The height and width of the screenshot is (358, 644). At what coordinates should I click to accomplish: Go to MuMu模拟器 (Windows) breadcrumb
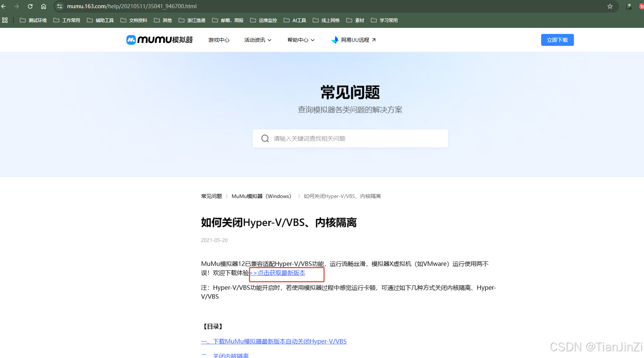[x=261, y=196]
